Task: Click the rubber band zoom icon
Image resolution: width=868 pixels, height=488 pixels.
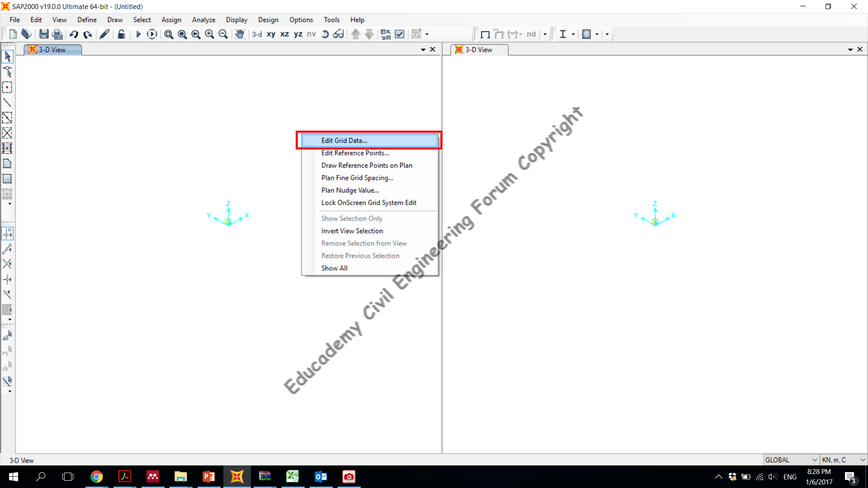Action: pos(169,34)
